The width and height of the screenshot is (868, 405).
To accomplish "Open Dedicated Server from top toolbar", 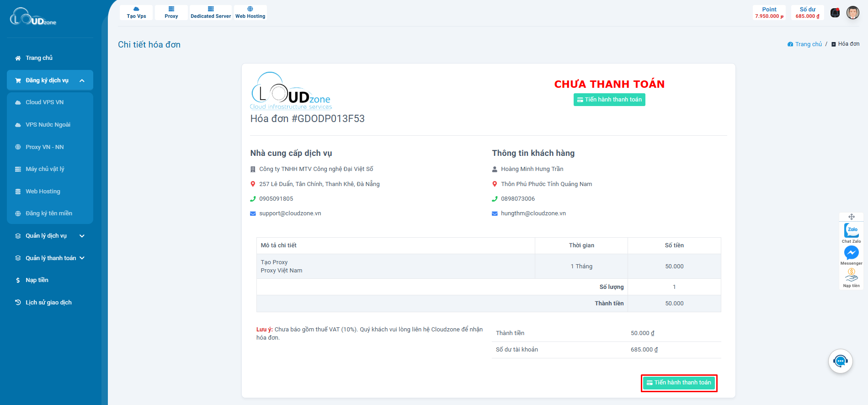I will click(x=211, y=13).
